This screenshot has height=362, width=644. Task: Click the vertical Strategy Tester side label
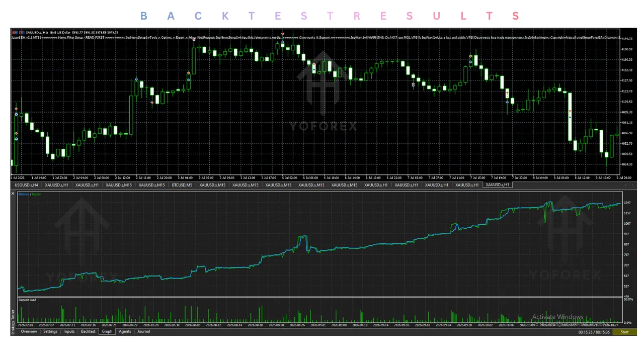(x=14, y=322)
